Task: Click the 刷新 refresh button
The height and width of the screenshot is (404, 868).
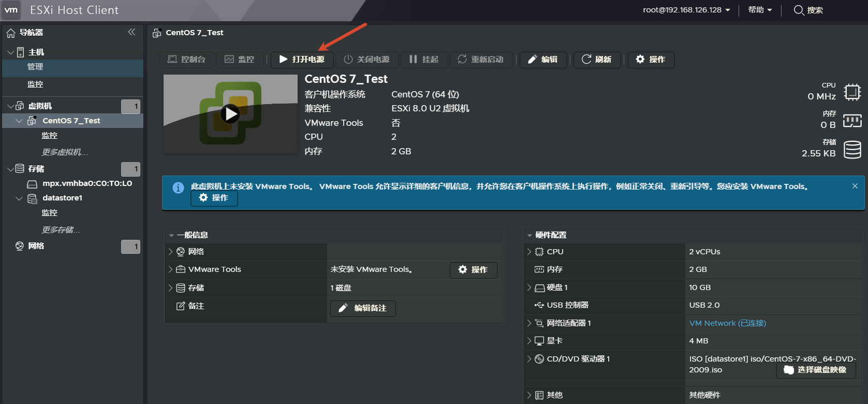Action: [x=597, y=60]
